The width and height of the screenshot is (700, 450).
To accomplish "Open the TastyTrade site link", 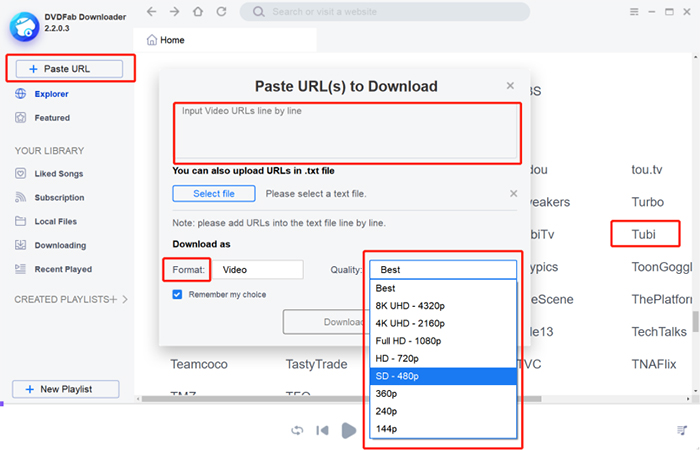I will click(317, 364).
